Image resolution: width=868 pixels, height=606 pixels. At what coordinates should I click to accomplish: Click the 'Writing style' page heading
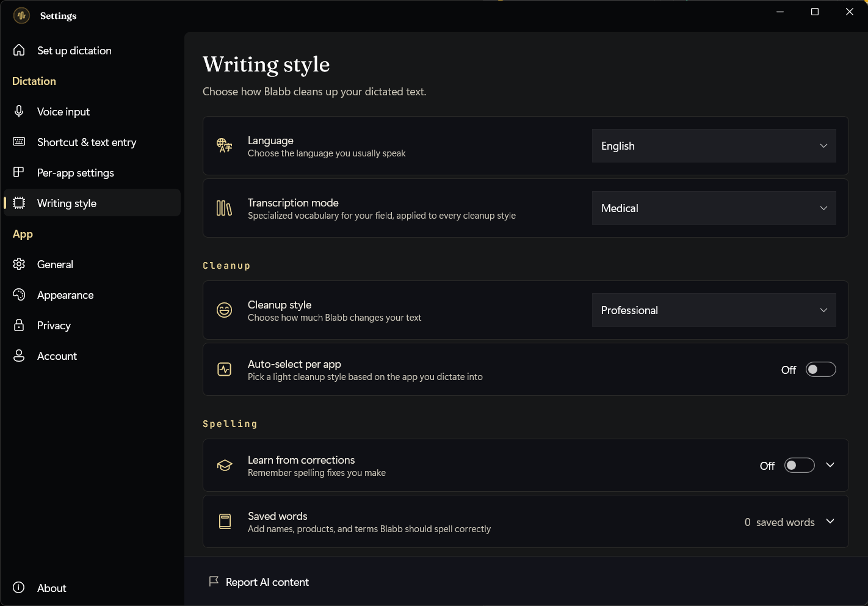click(266, 65)
